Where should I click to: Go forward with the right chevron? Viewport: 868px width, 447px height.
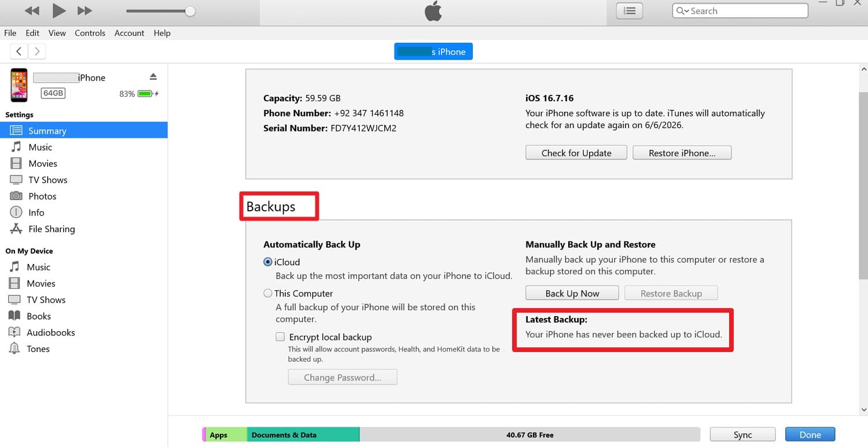click(x=37, y=52)
